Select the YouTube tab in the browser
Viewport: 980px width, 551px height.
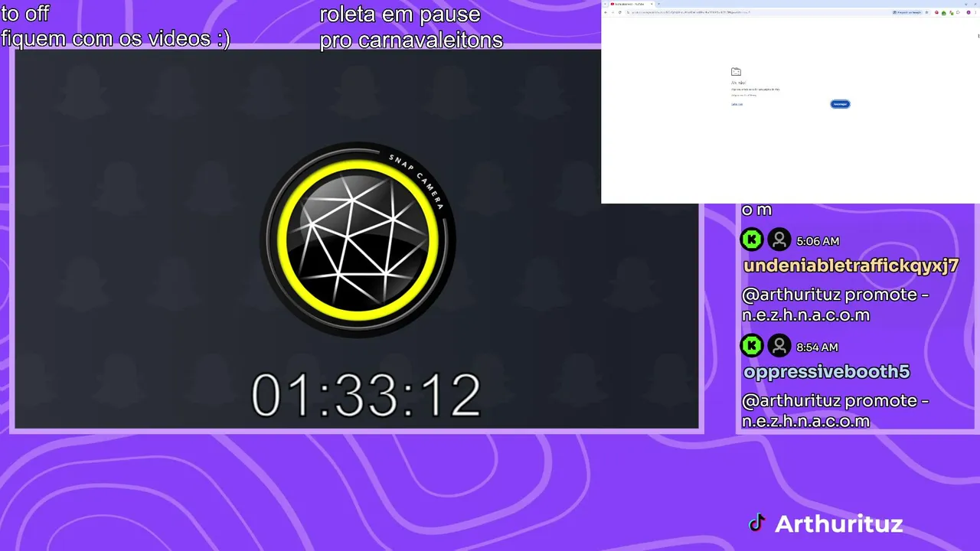click(630, 4)
